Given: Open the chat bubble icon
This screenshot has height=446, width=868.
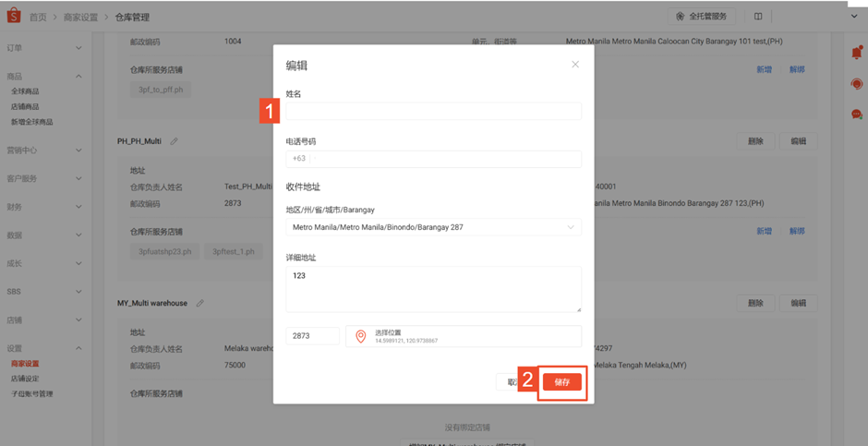Looking at the screenshot, I should [x=856, y=115].
